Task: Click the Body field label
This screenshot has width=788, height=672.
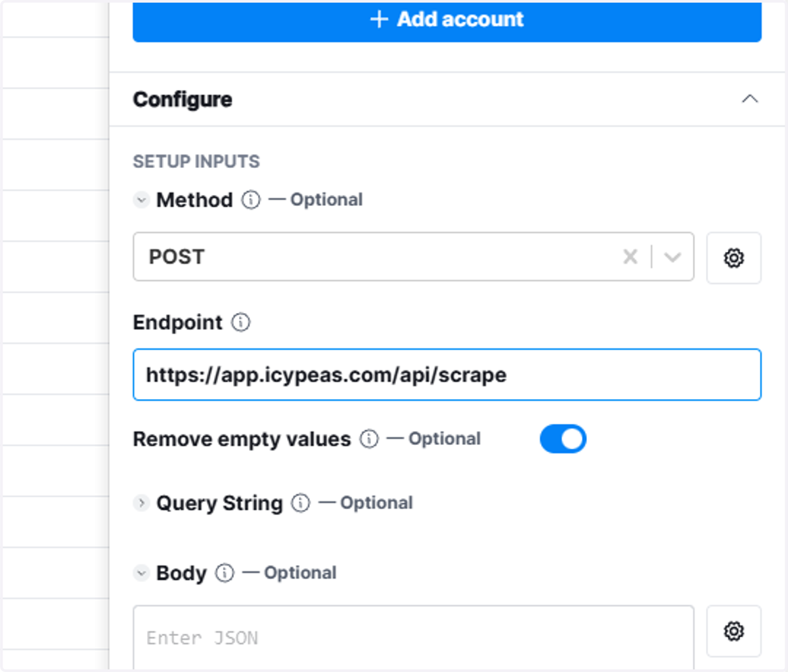Action: click(x=181, y=573)
